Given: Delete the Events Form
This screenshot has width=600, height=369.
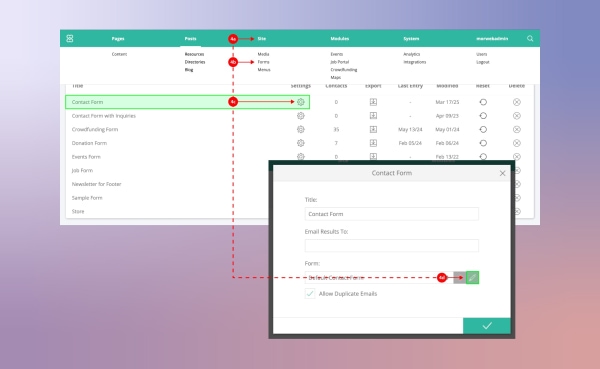Looking at the screenshot, I should coord(517,157).
